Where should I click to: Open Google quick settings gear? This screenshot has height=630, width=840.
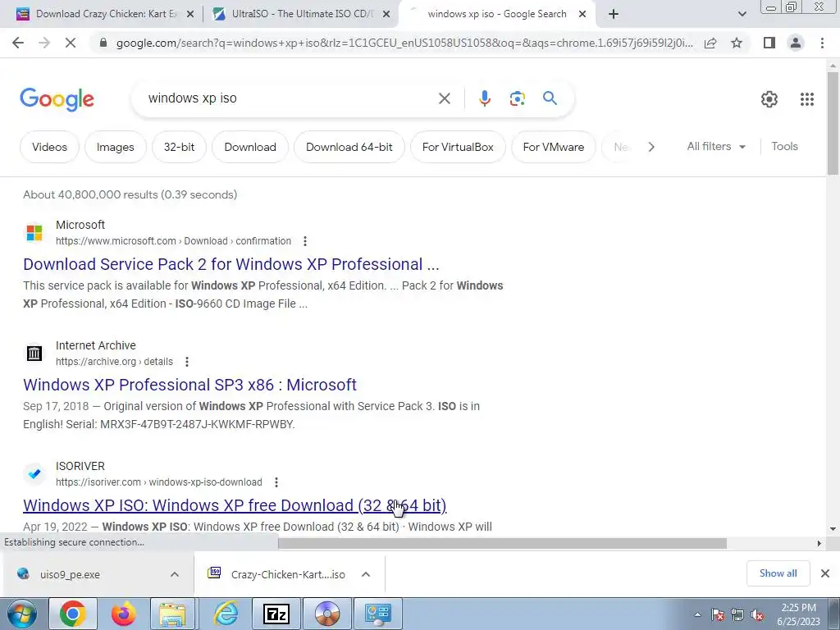pos(769,99)
